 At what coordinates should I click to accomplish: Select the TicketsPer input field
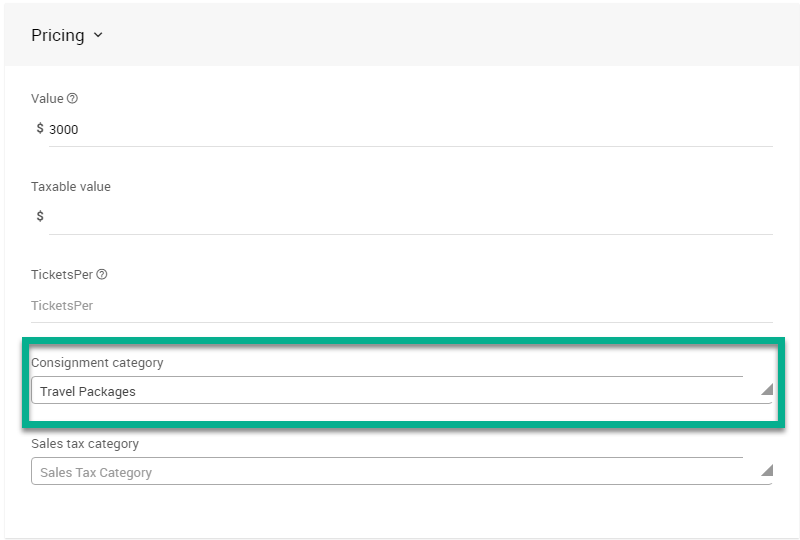[400, 305]
